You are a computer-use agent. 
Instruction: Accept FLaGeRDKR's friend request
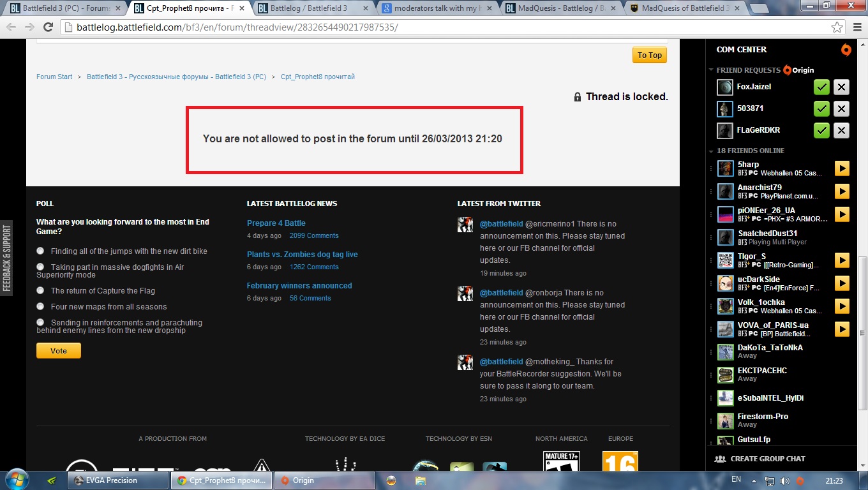click(821, 131)
